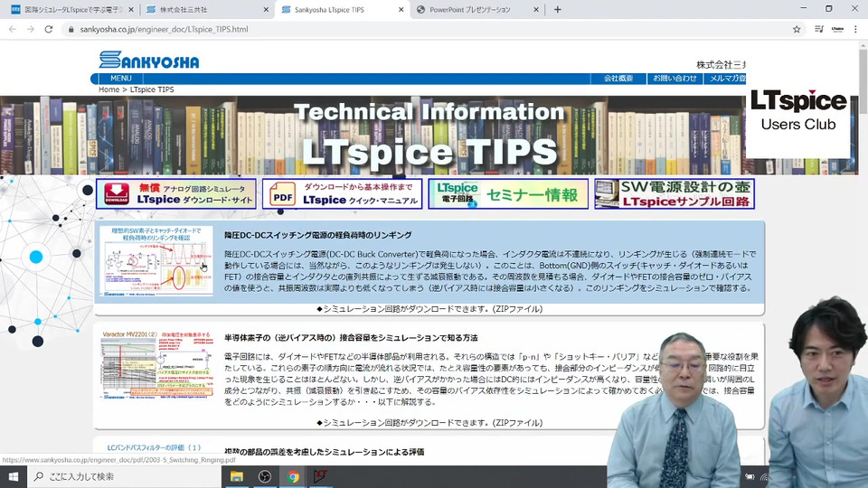Screen dimensions: 868x488
Task: Open the LTspice クイック・マニュアル PDF banner
Action: 342,193
